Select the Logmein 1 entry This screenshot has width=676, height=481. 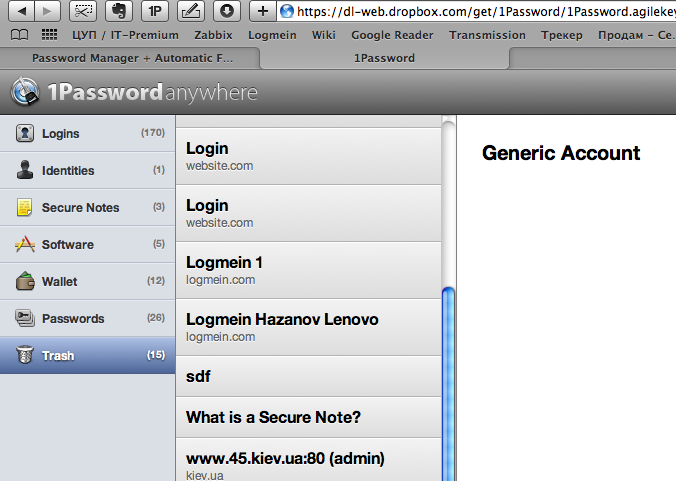tap(308, 270)
